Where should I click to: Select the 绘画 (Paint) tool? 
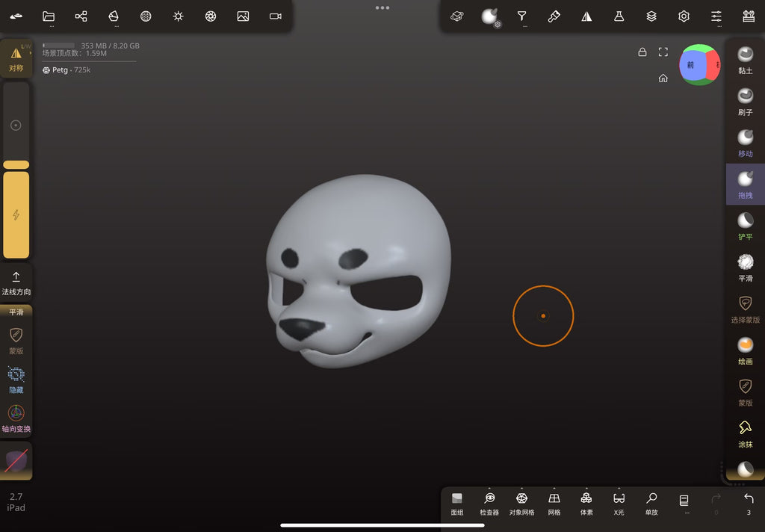click(745, 350)
